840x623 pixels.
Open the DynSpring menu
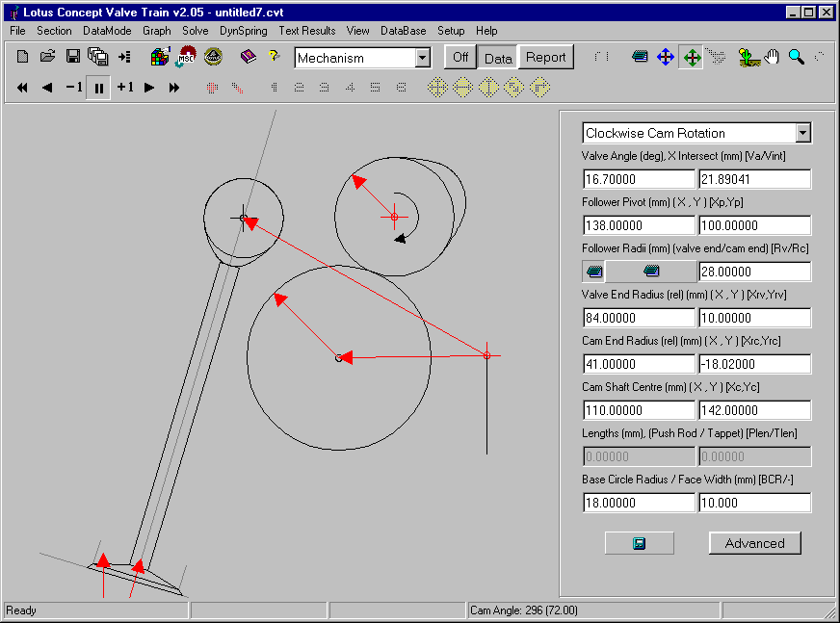pos(243,31)
